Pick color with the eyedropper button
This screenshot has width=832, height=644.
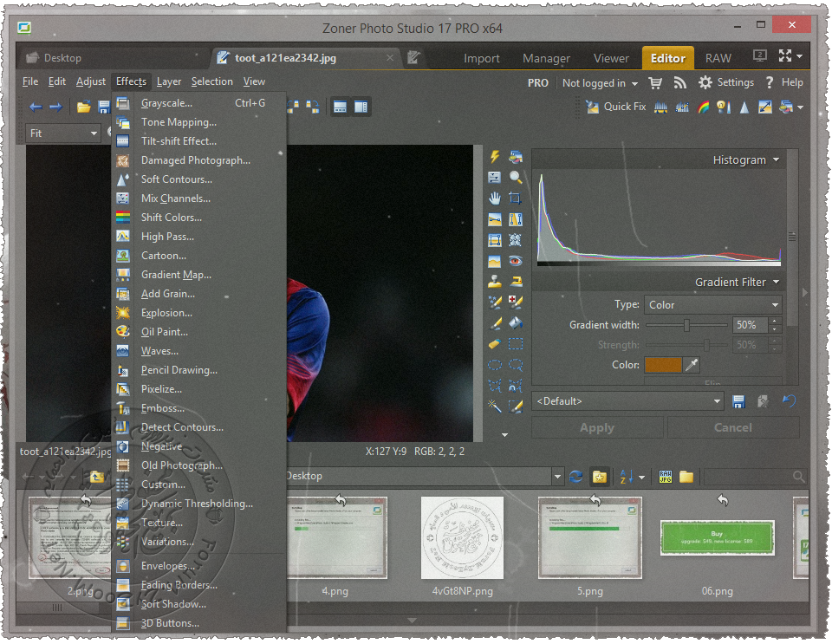tap(692, 365)
